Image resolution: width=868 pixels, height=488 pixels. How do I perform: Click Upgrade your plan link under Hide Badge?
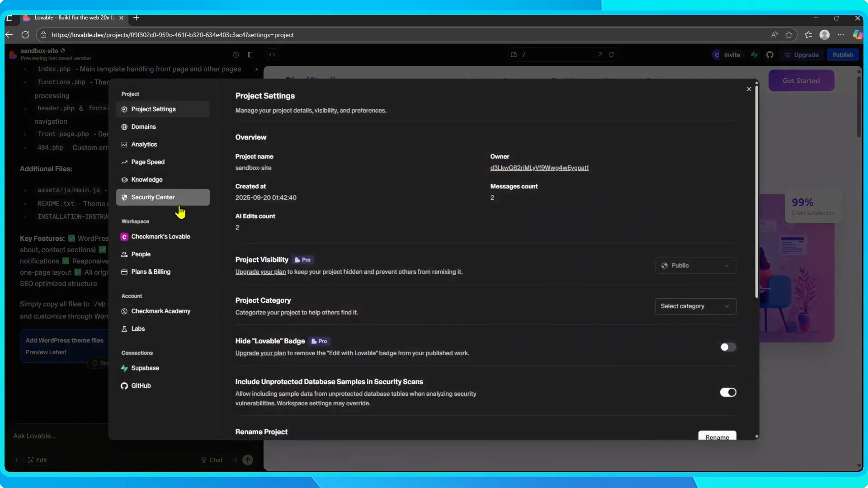[260, 353]
